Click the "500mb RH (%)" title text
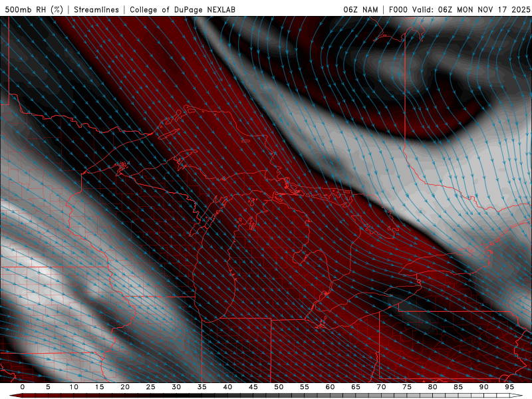The width and height of the screenshot is (532, 399). pyautogui.click(x=34, y=9)
